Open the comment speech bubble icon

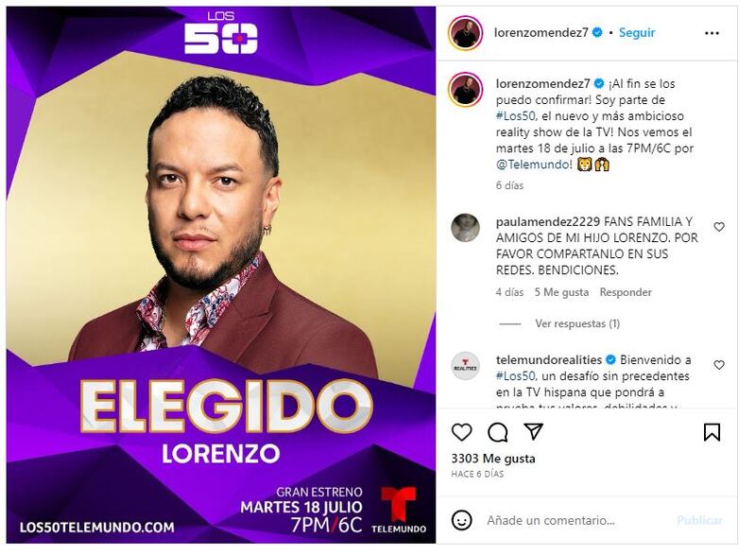tap(497, 432)
